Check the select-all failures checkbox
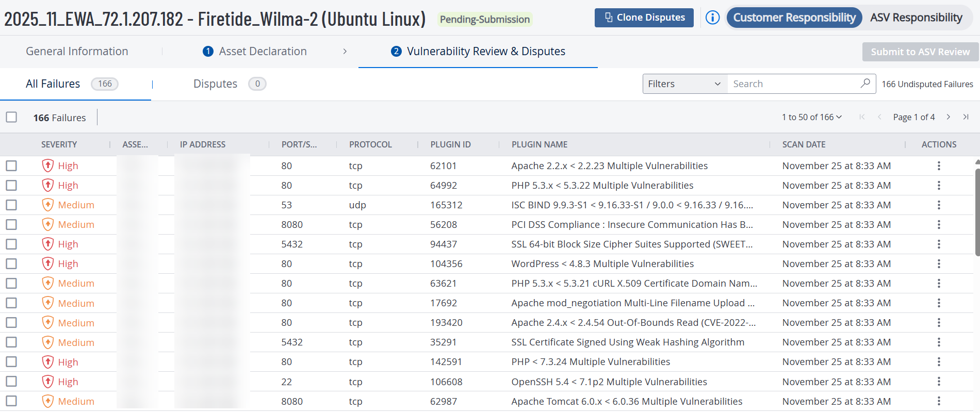The height and width of the screenshot is (413, 980). tap(11, 117)
